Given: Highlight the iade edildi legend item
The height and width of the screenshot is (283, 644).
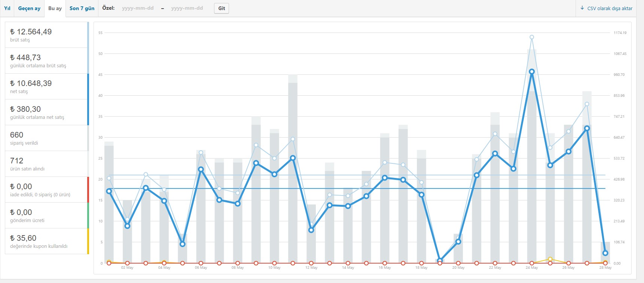Looking at the screenshot, I should [47, 190].
